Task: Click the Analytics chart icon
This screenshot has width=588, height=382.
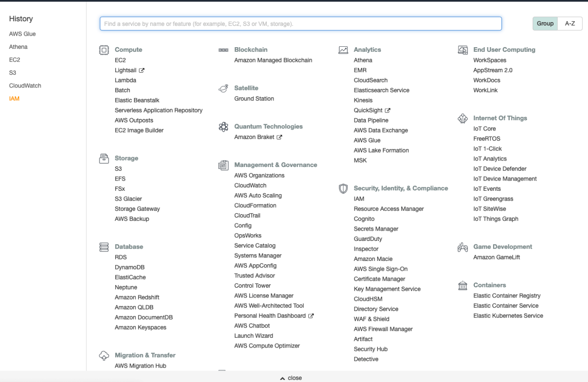Action: tap(343, 50)
